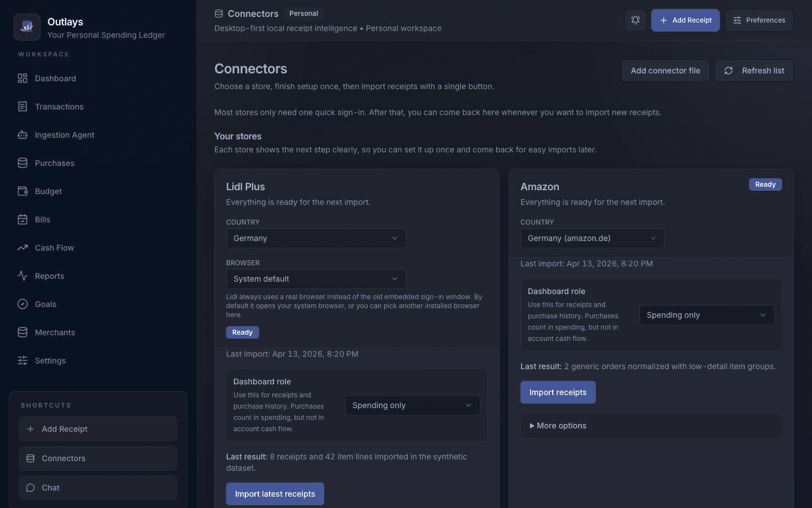Click the Ready badge in Amazon card
The image size is (812, 508).
tap(765, 185)
